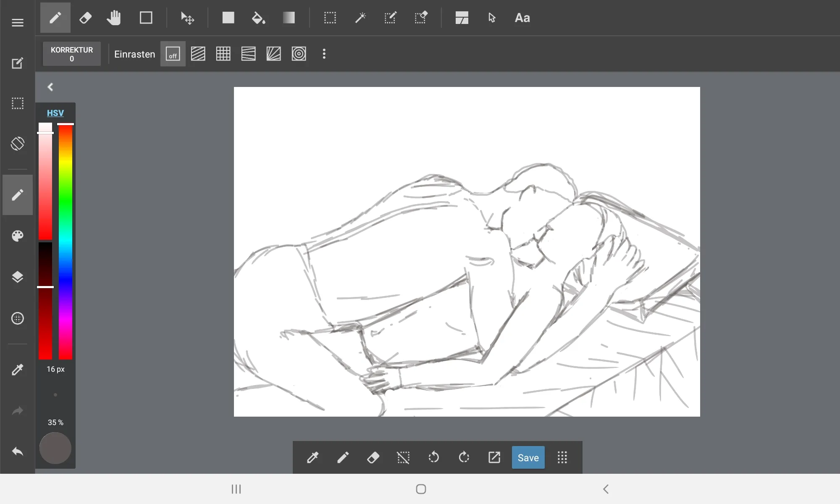Select the Text tool Aa

522,18
